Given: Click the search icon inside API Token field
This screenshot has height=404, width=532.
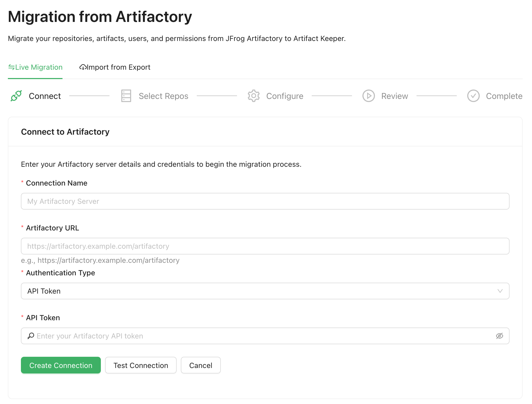Looking at the screenshot, I should point(31,336).
